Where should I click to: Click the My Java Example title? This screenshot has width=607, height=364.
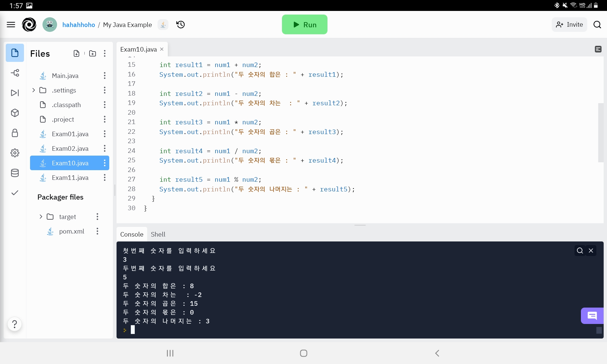tap(127, 25)
